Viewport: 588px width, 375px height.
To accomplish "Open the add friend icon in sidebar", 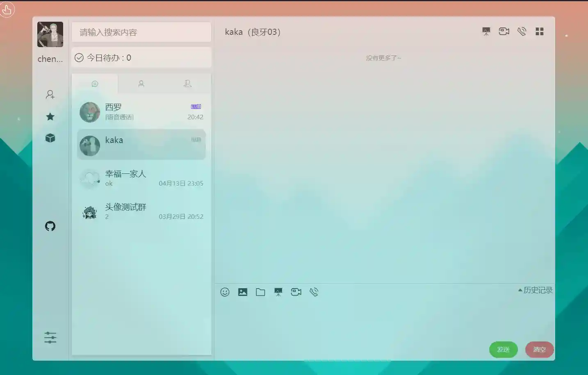I will 50,94.
